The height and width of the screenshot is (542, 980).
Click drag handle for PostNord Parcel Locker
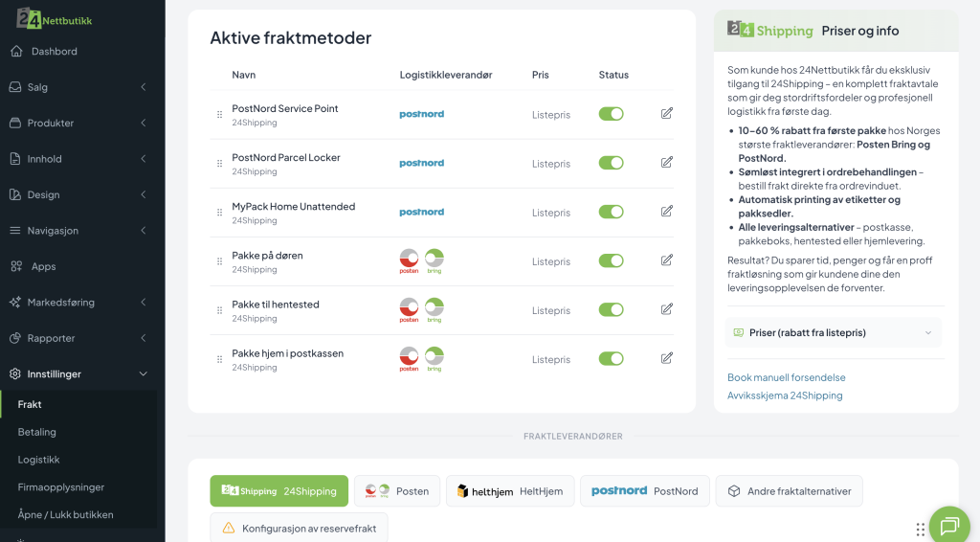219,163
